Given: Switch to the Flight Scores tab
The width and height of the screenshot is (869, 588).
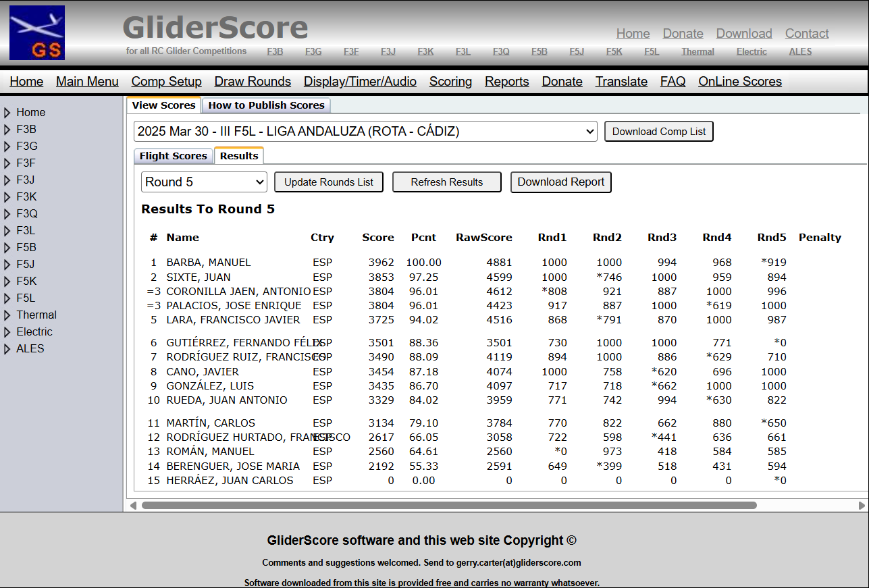Looking at the screenshot, I should 173,156.
